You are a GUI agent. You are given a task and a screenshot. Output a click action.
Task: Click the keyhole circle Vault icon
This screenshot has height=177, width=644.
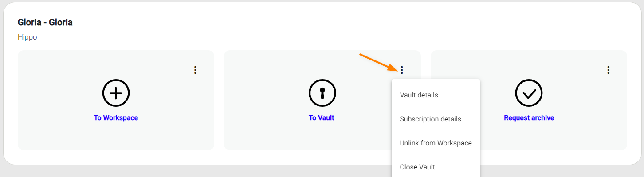322,93
